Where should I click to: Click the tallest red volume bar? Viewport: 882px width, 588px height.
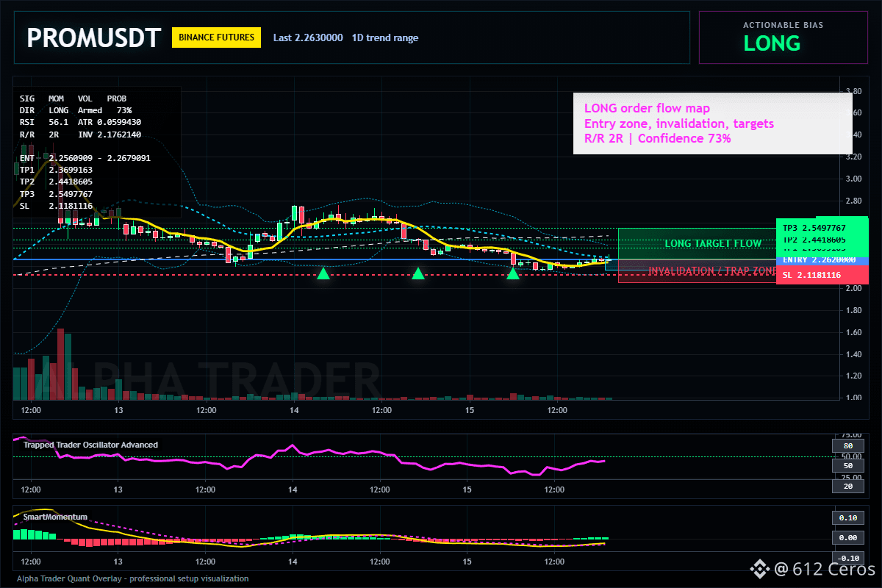pyautogui.click(x=61, y=364)
